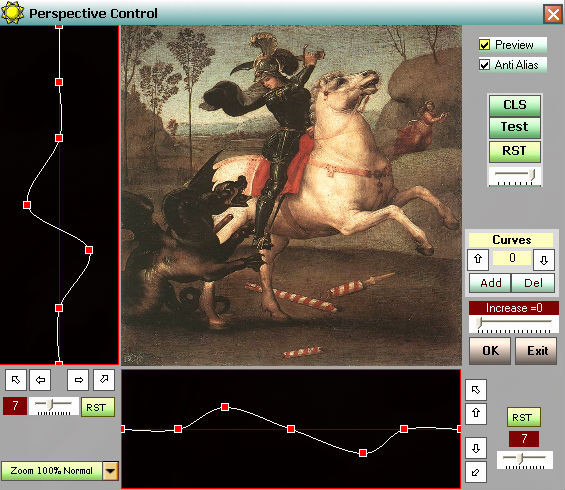Image resolution: width=565 pixels, height=490 pixels.
Task: Adjust the slider below the green RST button
Action: 515,176
